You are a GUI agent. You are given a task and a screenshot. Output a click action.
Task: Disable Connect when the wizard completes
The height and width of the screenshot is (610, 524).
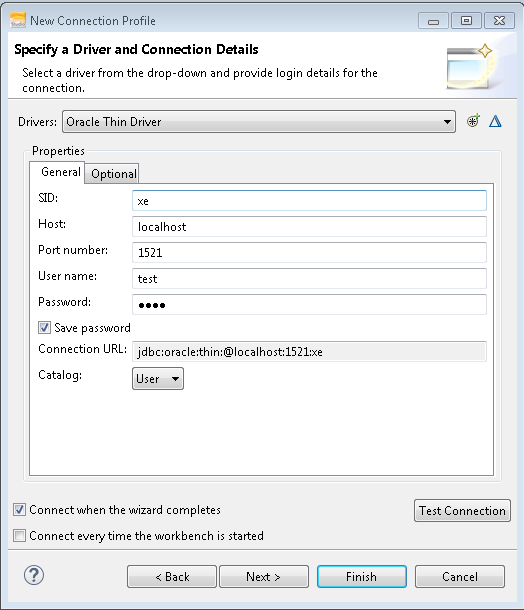(x=19, y=510)
